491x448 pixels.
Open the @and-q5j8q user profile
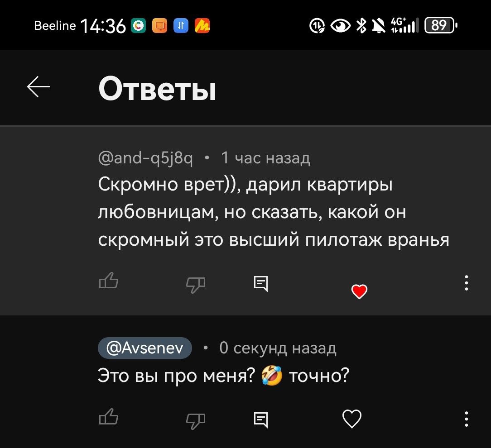click(145, 158)
